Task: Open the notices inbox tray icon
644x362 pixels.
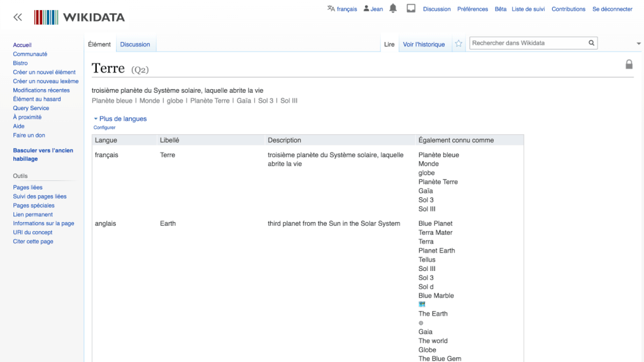Action: (x=411, y=8)
